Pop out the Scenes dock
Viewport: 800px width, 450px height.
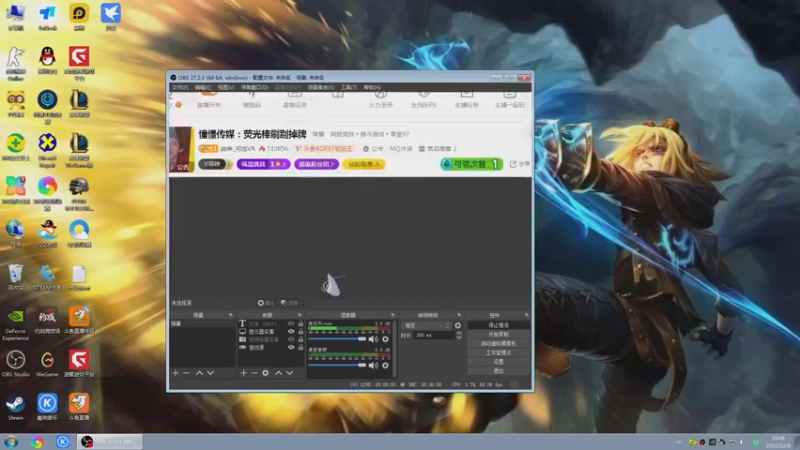pyautogui.click(x=231, y=315)
